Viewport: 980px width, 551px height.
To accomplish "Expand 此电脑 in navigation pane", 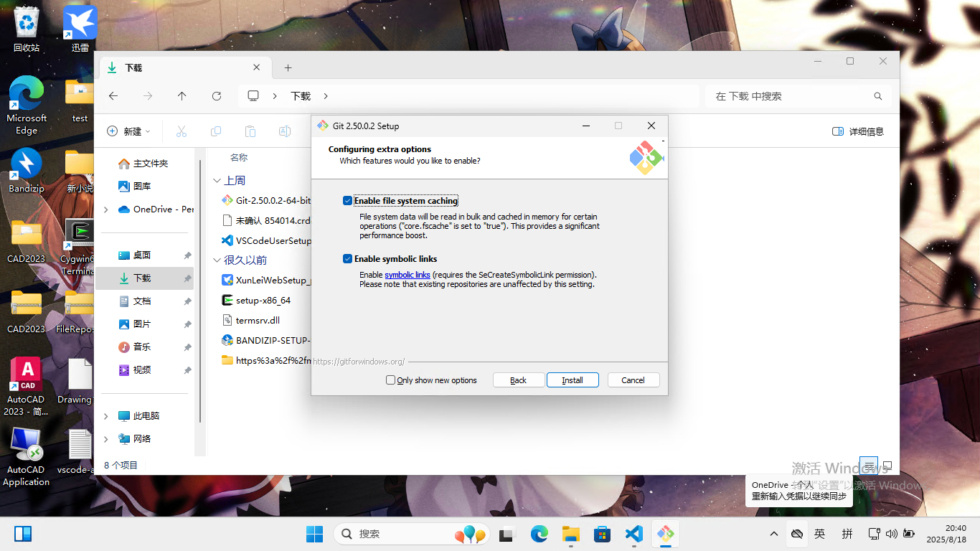I will pyautogui.click(x=106, y=416).
